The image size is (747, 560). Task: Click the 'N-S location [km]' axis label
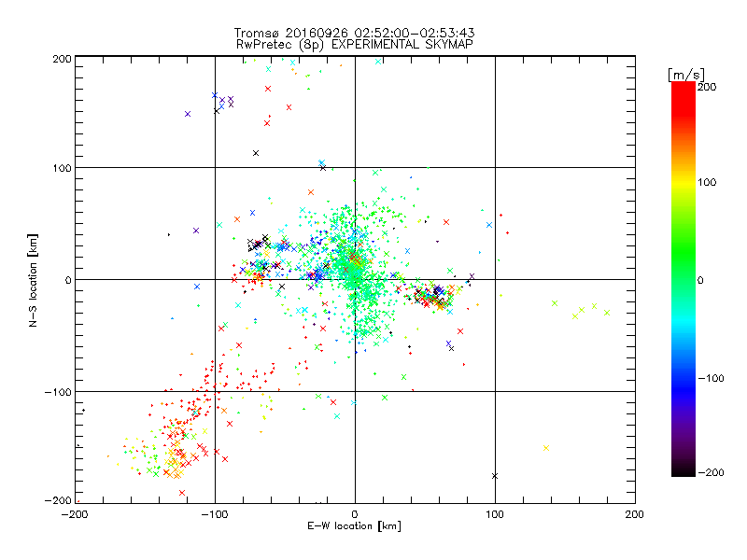point(33,280)
